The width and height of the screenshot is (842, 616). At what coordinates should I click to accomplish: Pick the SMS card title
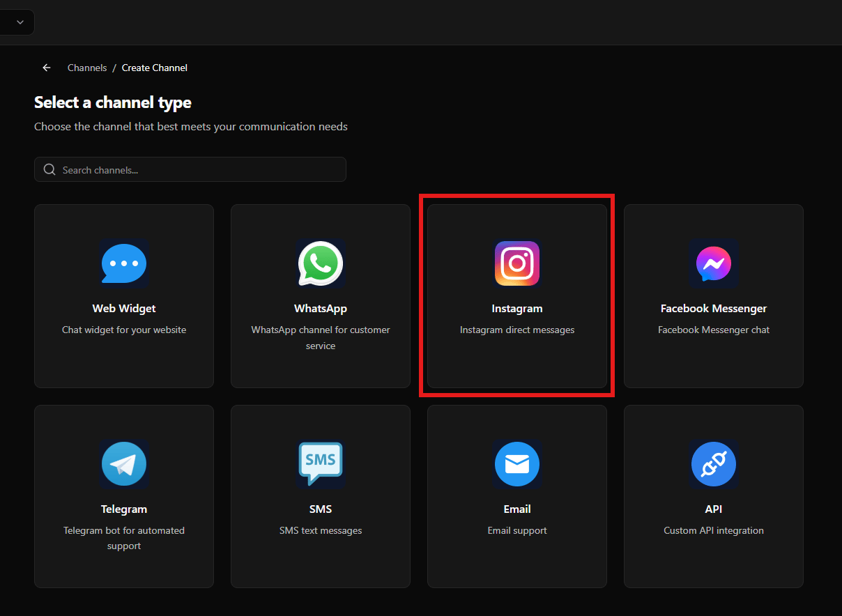[321, 509]
